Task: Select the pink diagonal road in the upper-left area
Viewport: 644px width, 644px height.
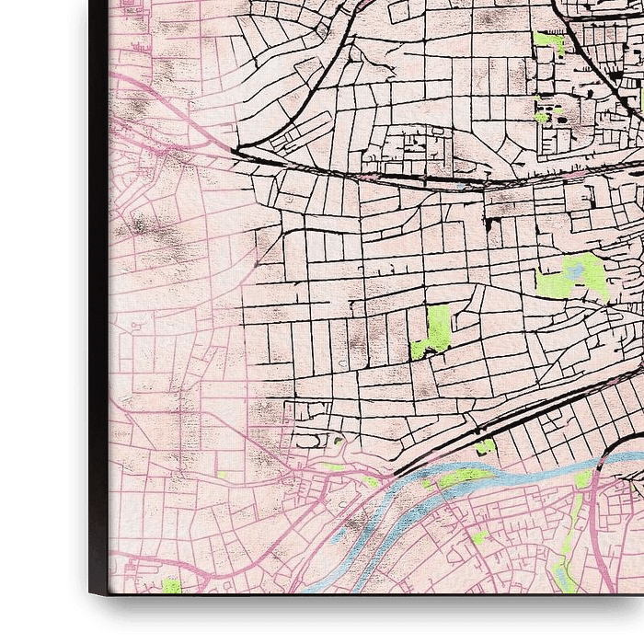Action: (x=175, y=112)
